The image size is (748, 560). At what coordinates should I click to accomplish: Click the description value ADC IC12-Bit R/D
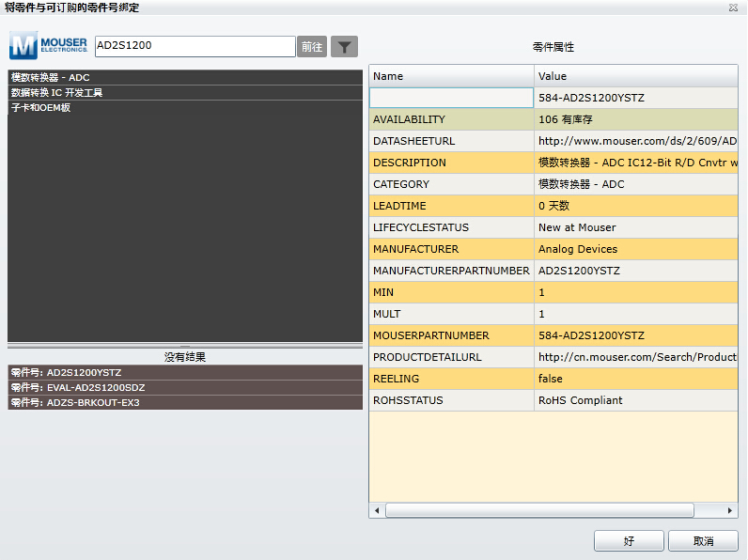637,163
